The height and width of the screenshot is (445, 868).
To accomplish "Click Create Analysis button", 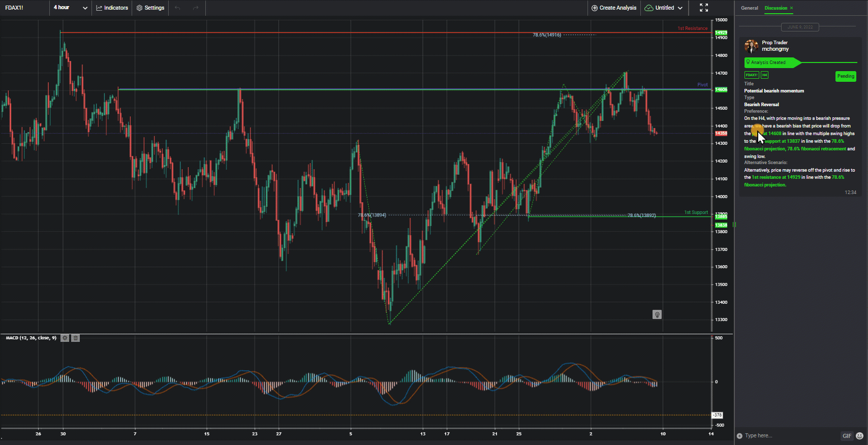I will tap(614, 8).
